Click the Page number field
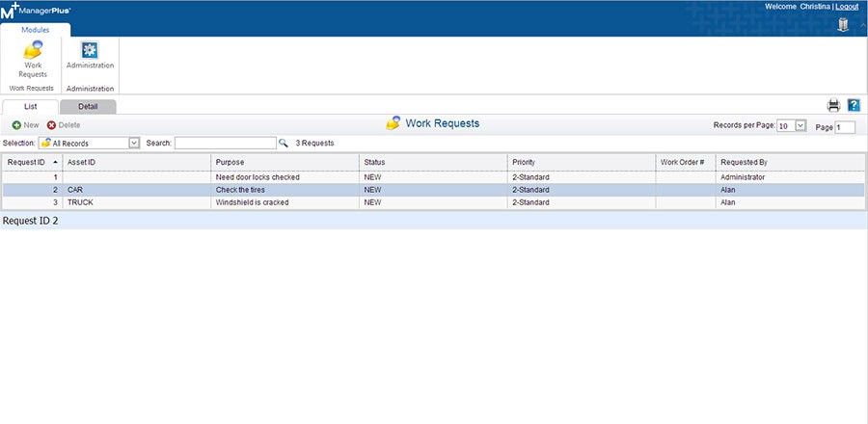Screen dimensions: 868x424 [x=845, y=127]
